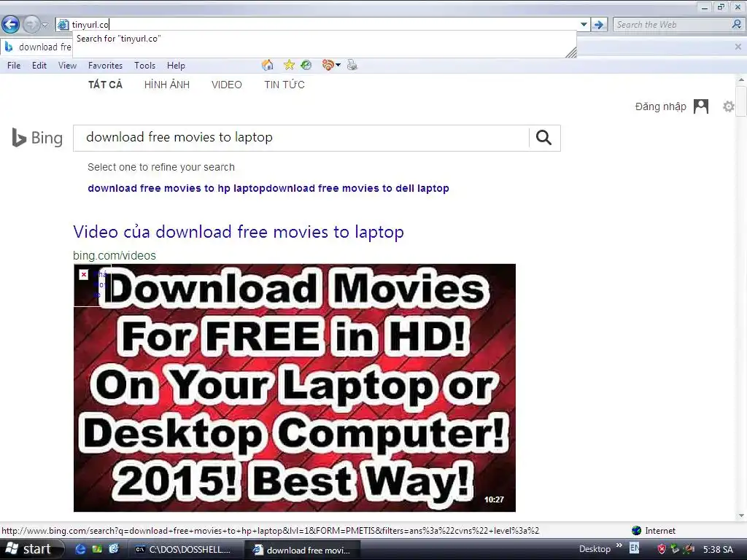Click the Search the Web input box
The height and width of the screenshot is (560, 747).
pos(672,25)
